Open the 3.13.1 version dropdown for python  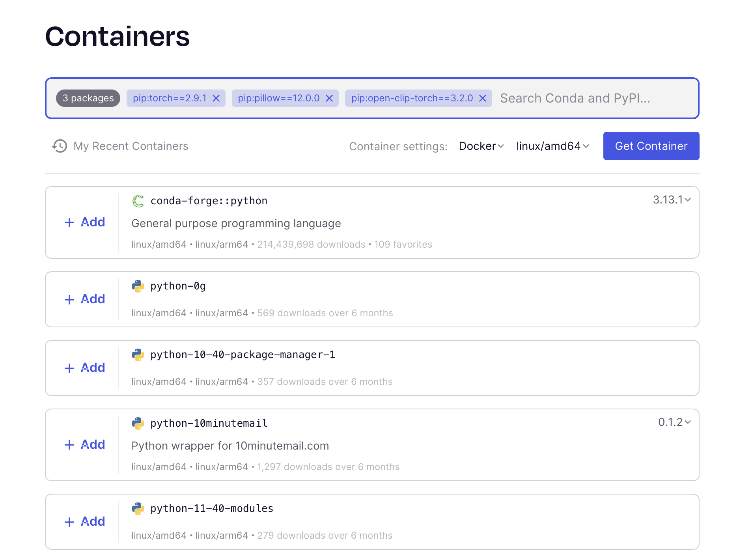point(670,200)
